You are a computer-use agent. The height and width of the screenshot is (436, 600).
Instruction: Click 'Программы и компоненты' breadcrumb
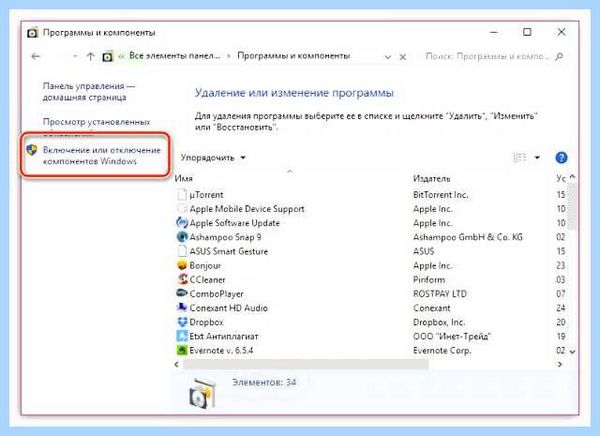[293, 56]
